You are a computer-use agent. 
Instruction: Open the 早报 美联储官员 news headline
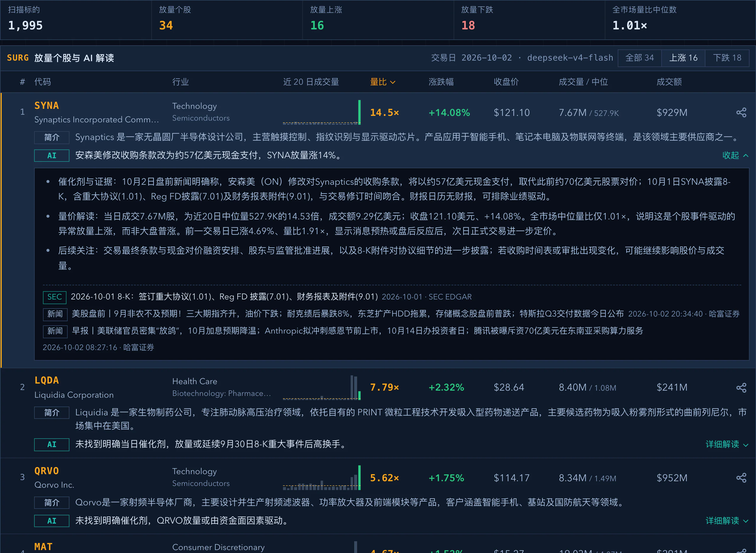[357, 331]
